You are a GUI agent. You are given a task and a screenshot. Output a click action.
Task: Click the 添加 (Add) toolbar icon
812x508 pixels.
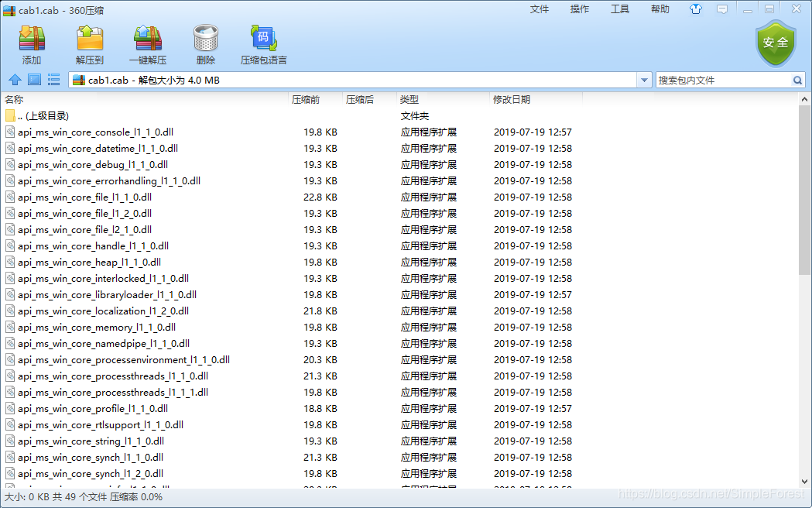(x=32, y=39)
